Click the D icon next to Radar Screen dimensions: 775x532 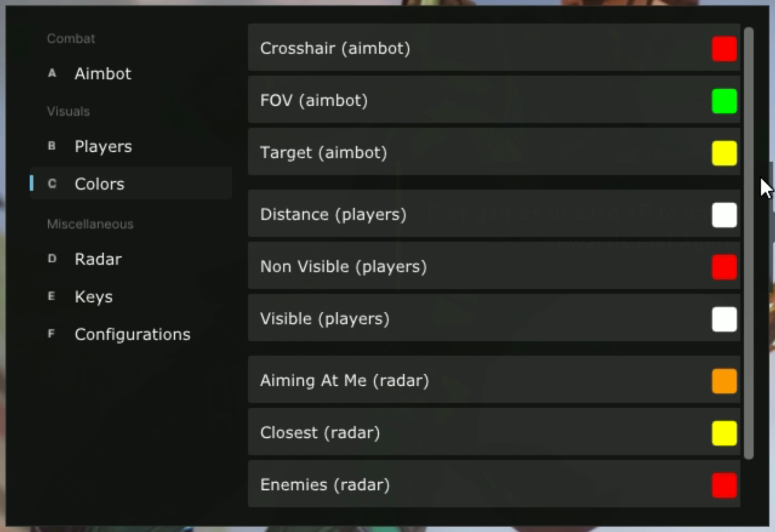[x=52, y=259]
